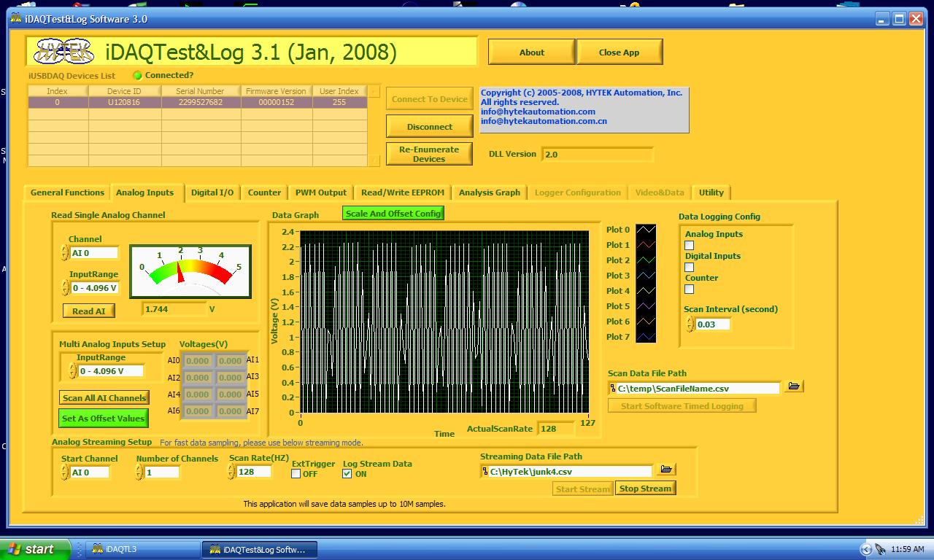934x560 pixels.
Task: Click Scan All AI Channels
Action: coord(105,397)
